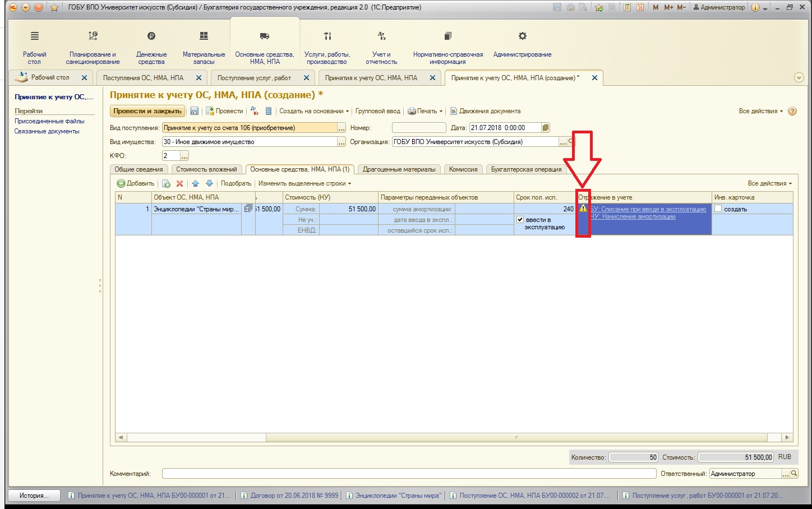Move the row down with blue arrow
812x509 pixels.
[209, 183]
